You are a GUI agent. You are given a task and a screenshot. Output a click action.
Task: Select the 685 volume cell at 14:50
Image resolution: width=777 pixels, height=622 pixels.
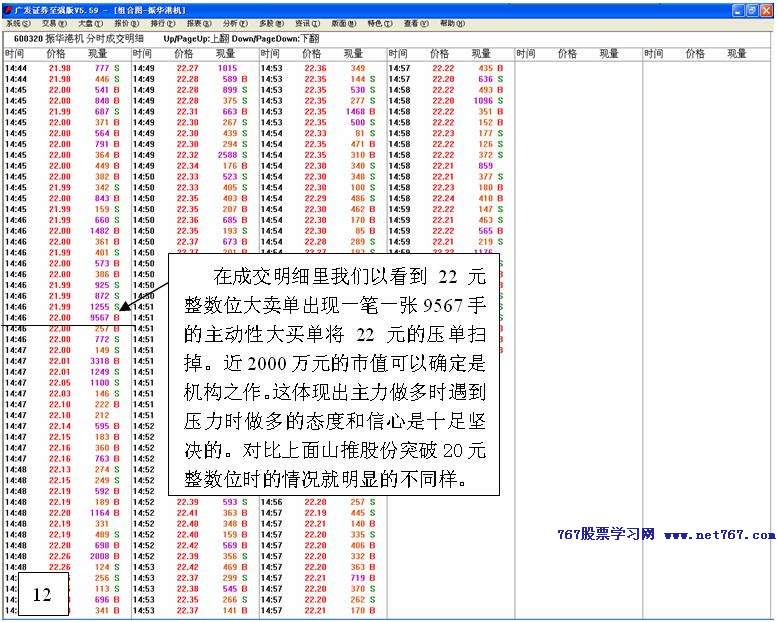230,220
